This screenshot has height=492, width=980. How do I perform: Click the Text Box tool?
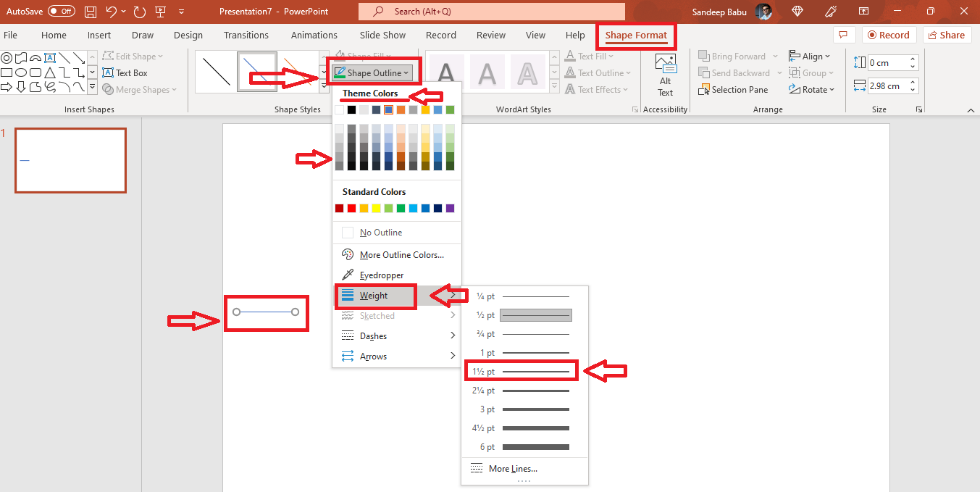[x=125, y=73]
